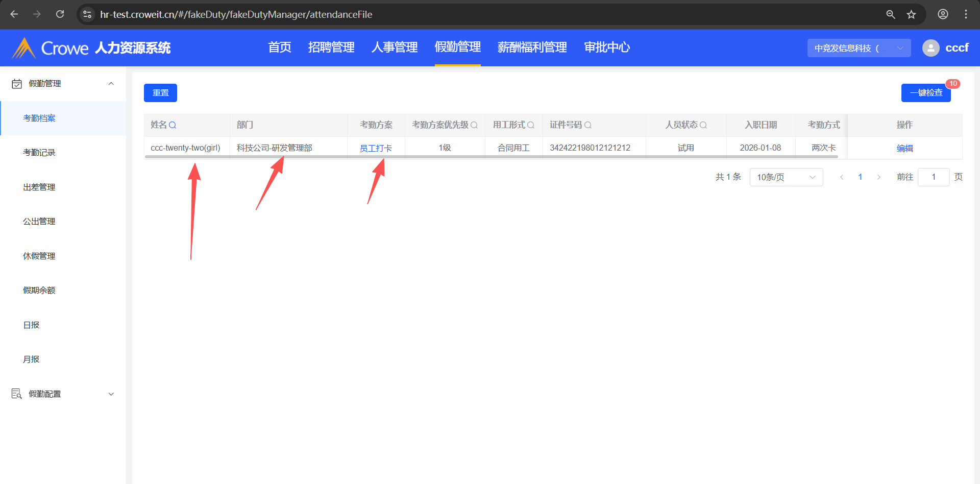980x484 pixels.
Task: Click the search icon beside 证件号码
Action: 588,125
